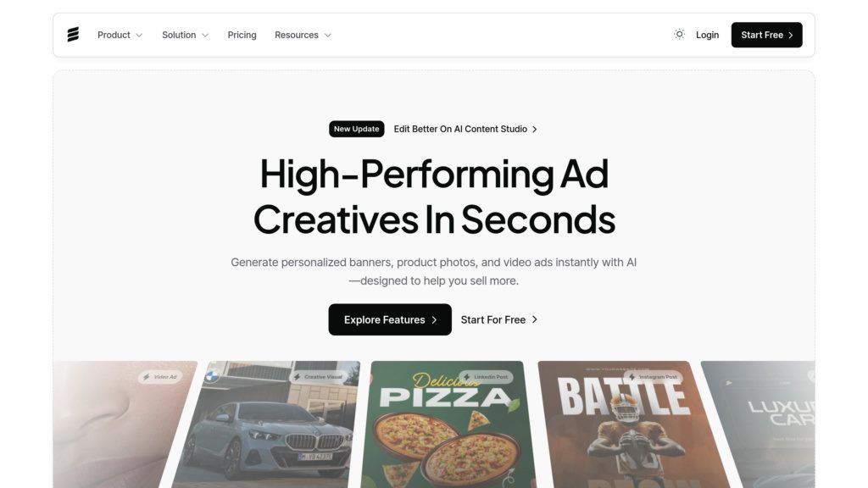
Task: Toggle the sun light/dark theme icon
Action: pyautogui.click(x=679, y=34)
